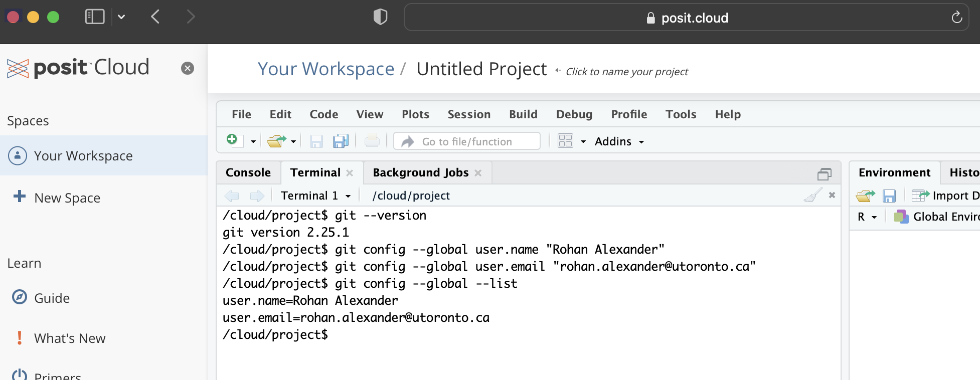The width and height of the screenshot is (980, 380).
Task: Collapse the Posit Cloud sidebar
Action: (188, 68)
